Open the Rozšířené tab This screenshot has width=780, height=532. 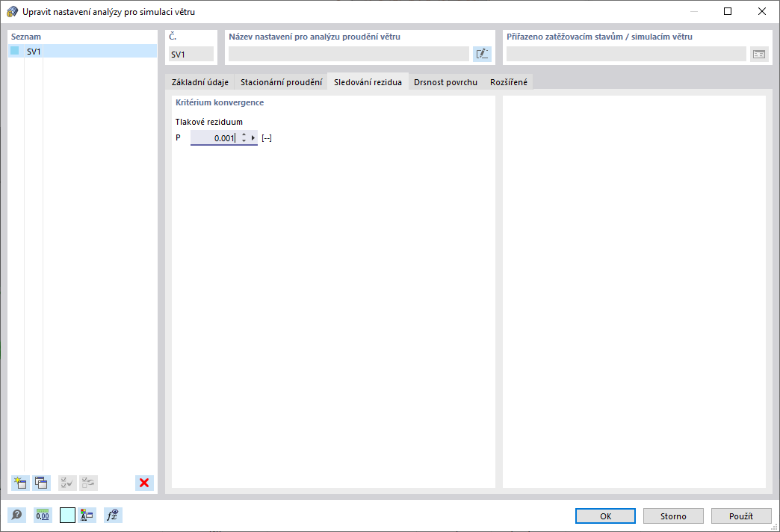[x=508, y=82]
